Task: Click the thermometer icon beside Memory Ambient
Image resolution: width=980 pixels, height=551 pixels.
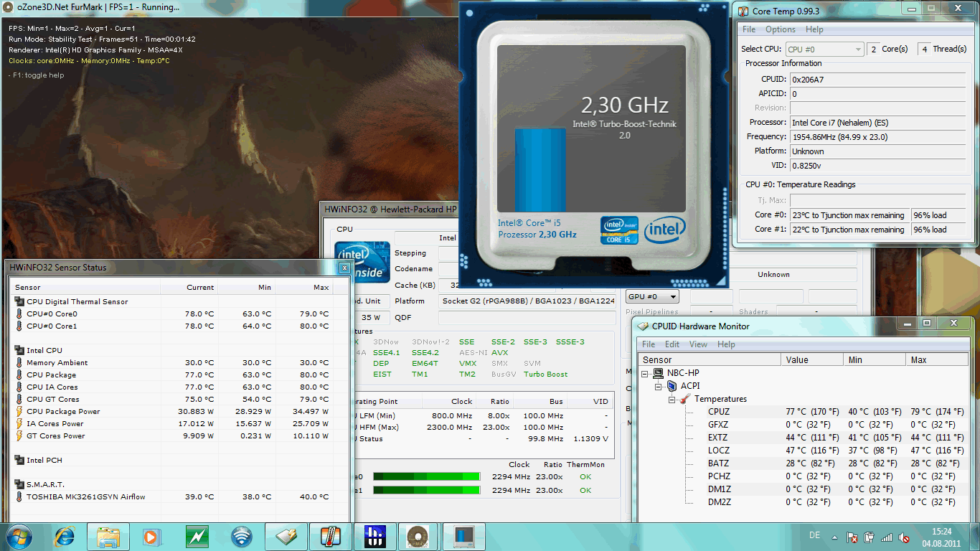Action: click(x=19, y=362)
